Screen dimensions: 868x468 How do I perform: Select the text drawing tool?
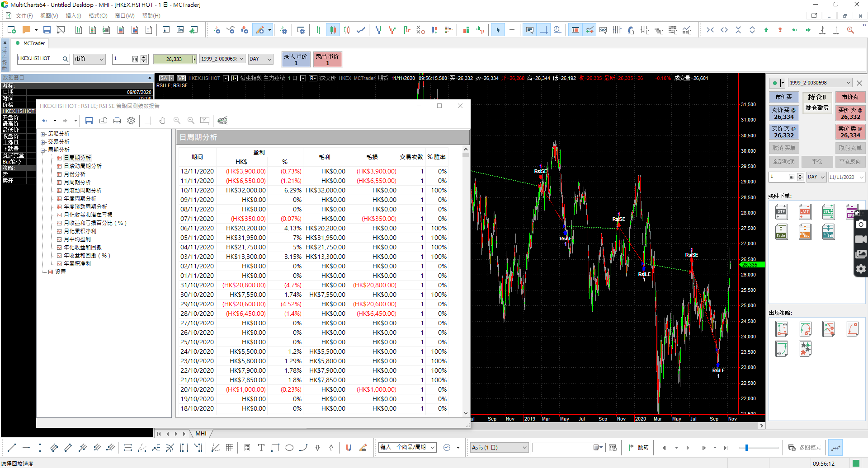(x=261, y=448)
